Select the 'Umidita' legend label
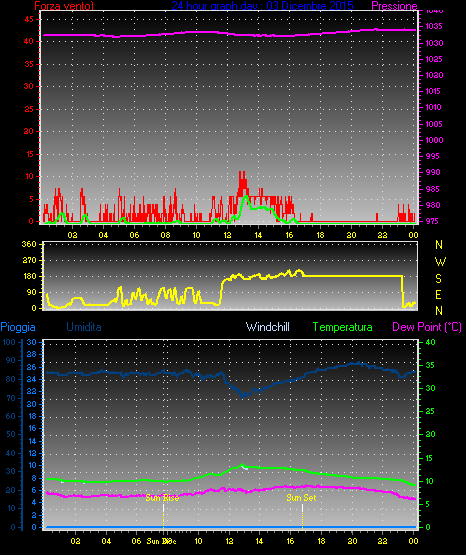466x555 pixels. tap(84, 327)
